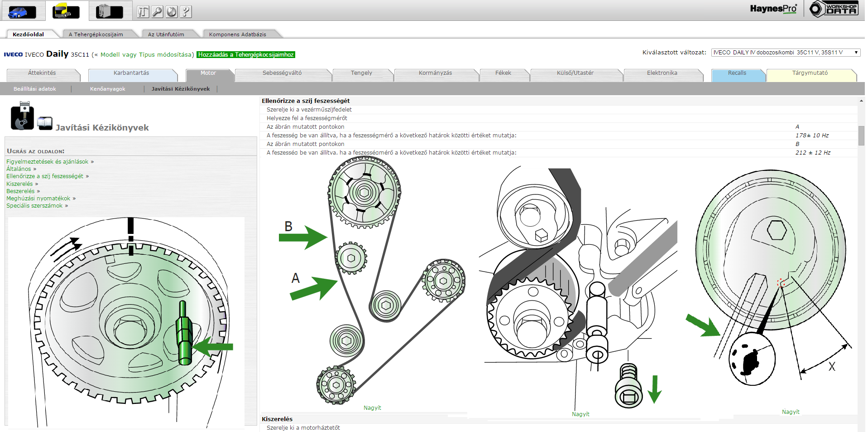This screenshot has height=432, width=868.
Task: Jump to Meghúzási nyomatékok section
Action: tap(38, 199)
